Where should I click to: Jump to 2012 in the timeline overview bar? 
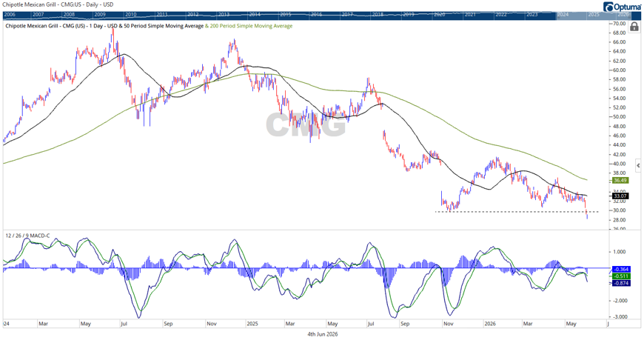coord(193,14)
